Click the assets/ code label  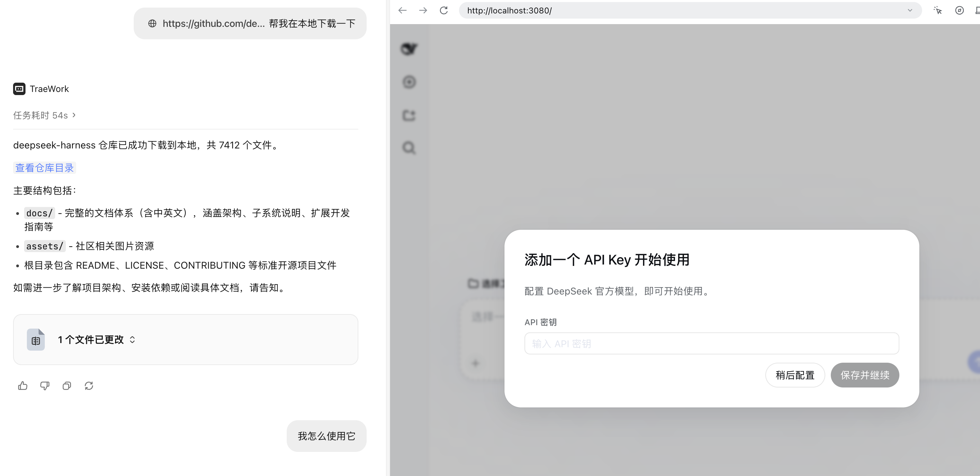click(45, 246)
